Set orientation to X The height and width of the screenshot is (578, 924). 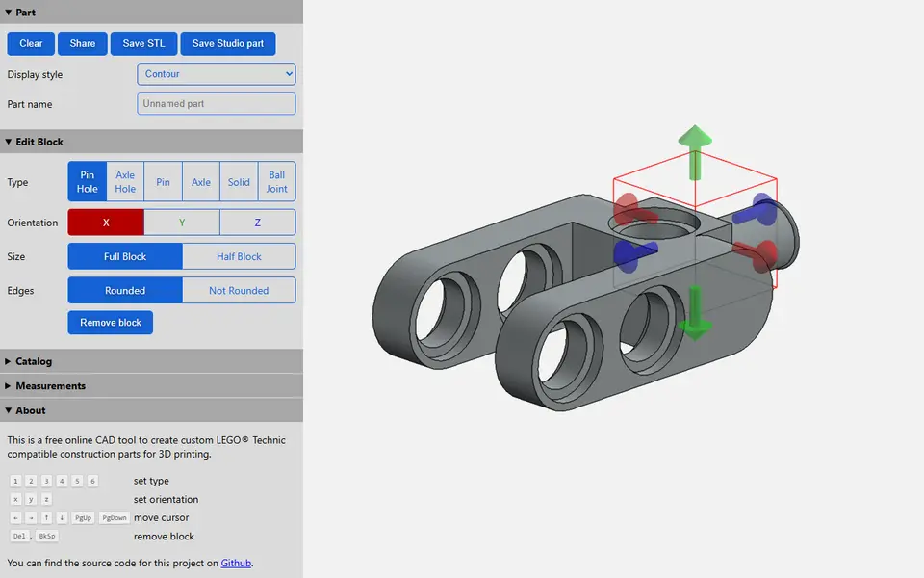click(106, 223)
